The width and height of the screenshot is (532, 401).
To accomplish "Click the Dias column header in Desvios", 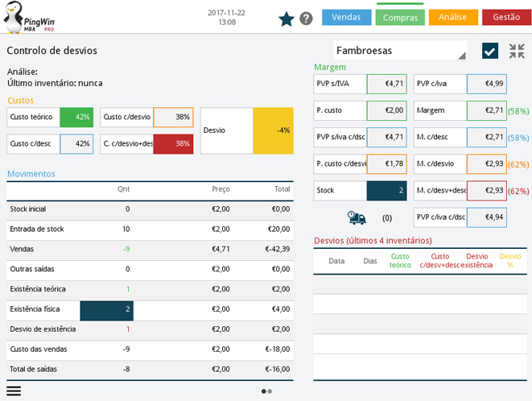I will [370, 261].
